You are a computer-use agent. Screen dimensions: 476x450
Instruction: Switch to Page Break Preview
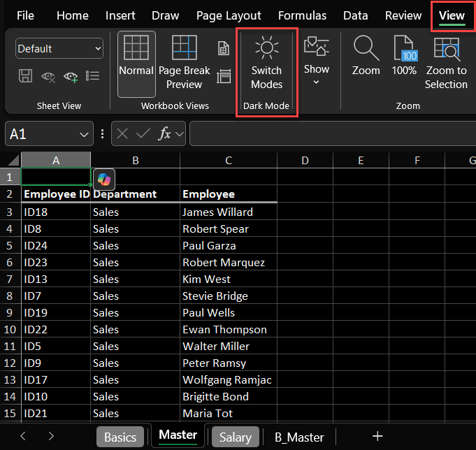[185, 62]
